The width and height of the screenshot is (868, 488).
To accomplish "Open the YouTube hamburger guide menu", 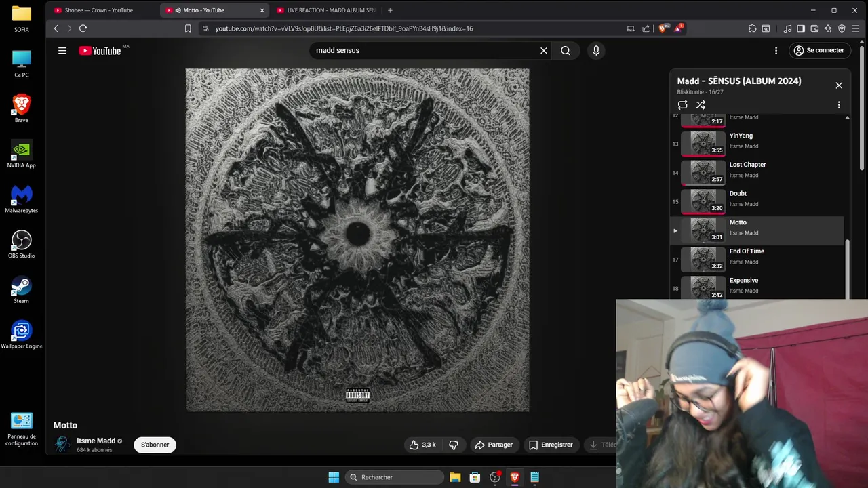I will (x=62, y=50).
